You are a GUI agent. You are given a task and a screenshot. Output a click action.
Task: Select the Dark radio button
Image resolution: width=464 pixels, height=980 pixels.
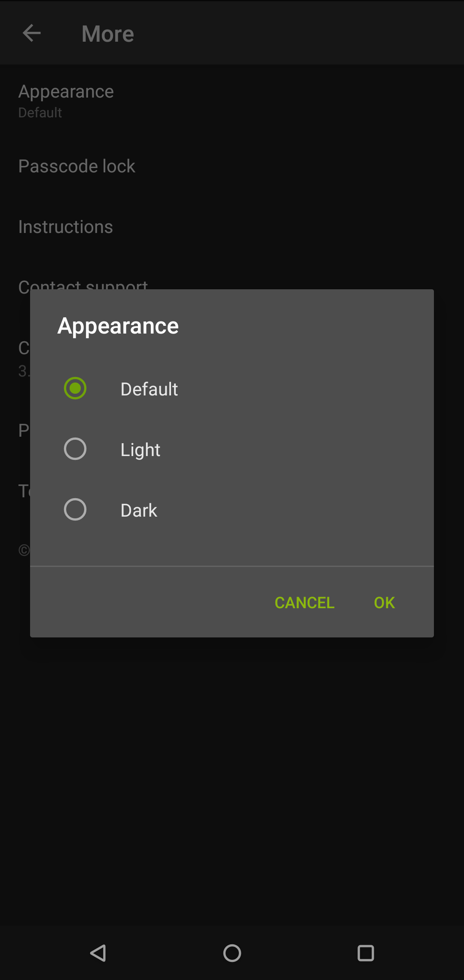coord(75,509)
